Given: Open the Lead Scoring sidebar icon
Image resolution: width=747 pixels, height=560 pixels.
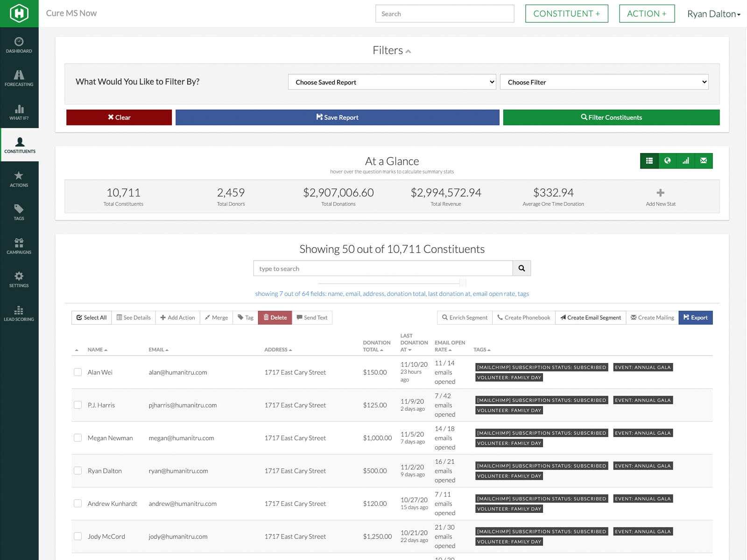Looking at the screenshot, I should click(19, 313).
